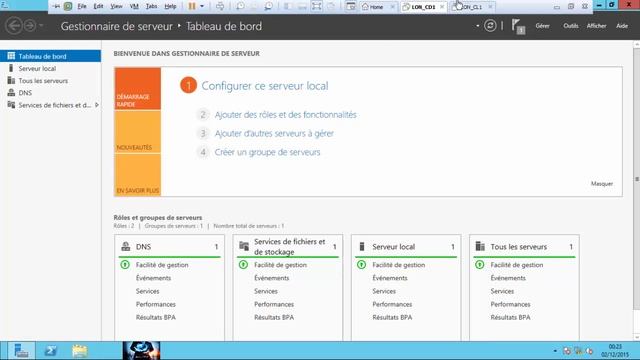
Task: Pause the virtual machine with the pause icon
Action: click(x=192, y=6)
